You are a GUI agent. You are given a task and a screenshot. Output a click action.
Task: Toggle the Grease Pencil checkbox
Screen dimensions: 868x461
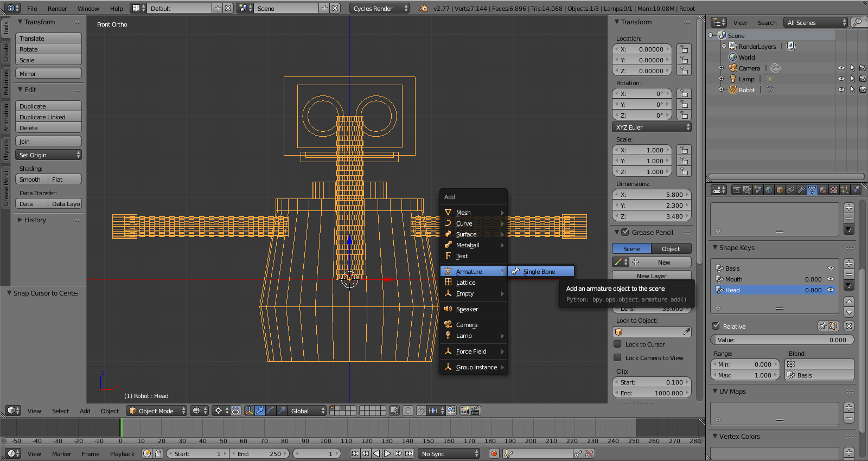(x=625, y=232)
